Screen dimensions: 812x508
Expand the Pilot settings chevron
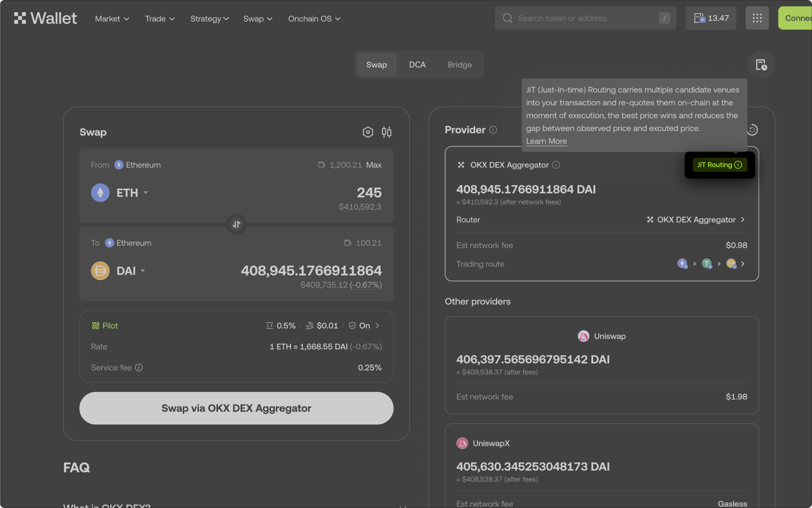[377, 325]
